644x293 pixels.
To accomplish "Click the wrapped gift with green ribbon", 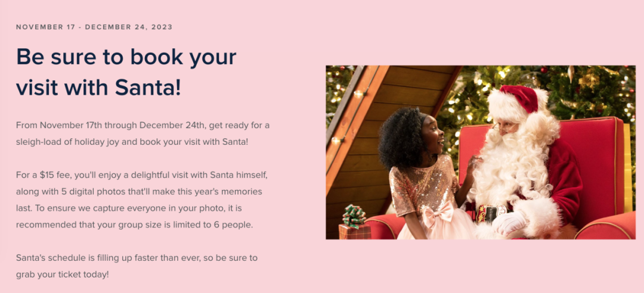I will [354, 223].
